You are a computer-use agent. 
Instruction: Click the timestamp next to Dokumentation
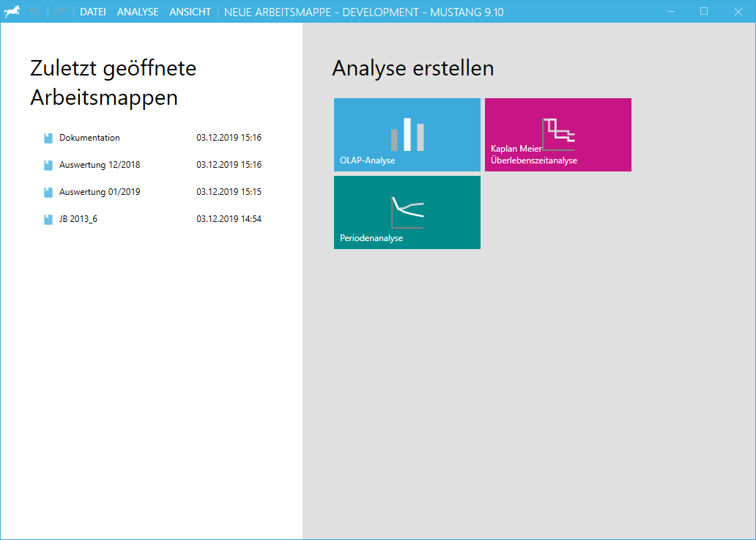(229, 137)
